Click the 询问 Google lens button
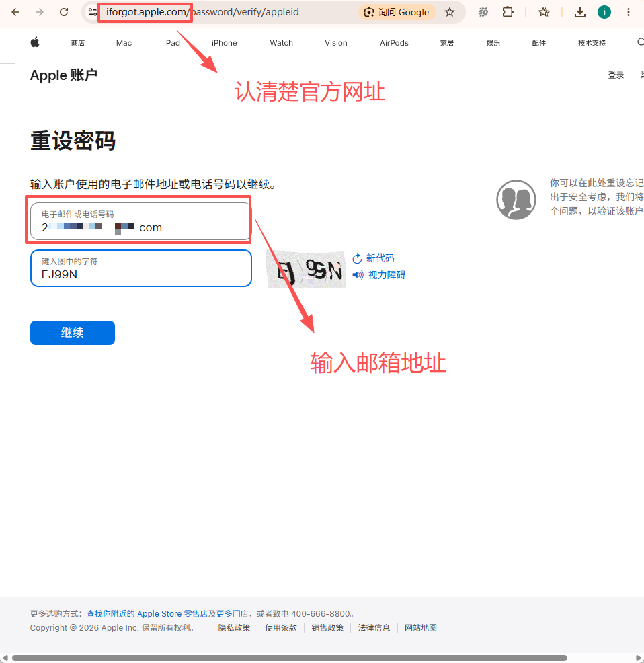This screenshot has height=663, width=644. click(397, 12)
